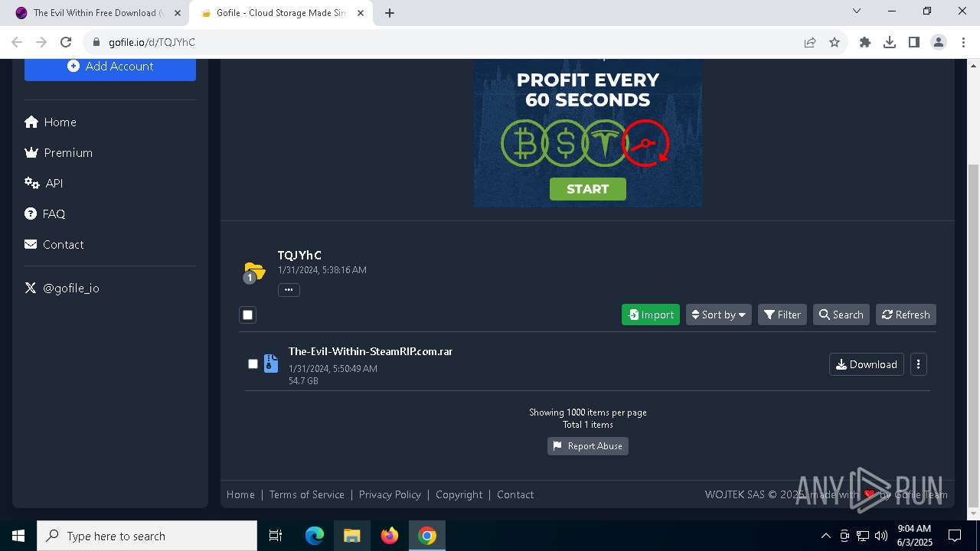Screen dimensions: 980x551
Task: Click the Contact envelope icon
Action: point(31,245)
